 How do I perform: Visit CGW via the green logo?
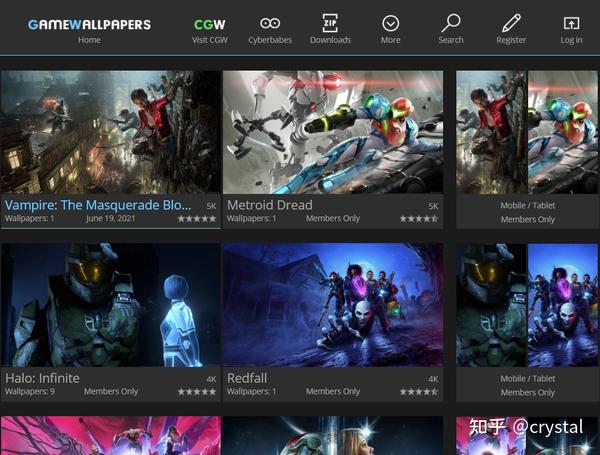point(210,25)
